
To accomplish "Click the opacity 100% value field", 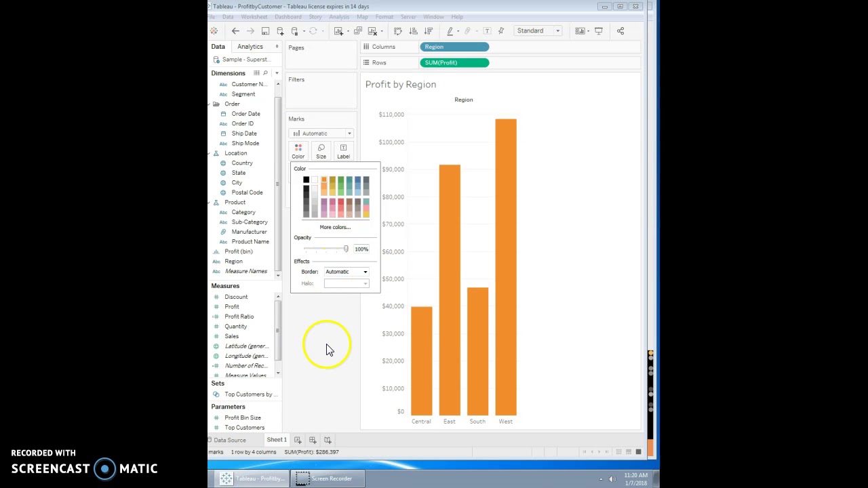I will tap(361, 249).
